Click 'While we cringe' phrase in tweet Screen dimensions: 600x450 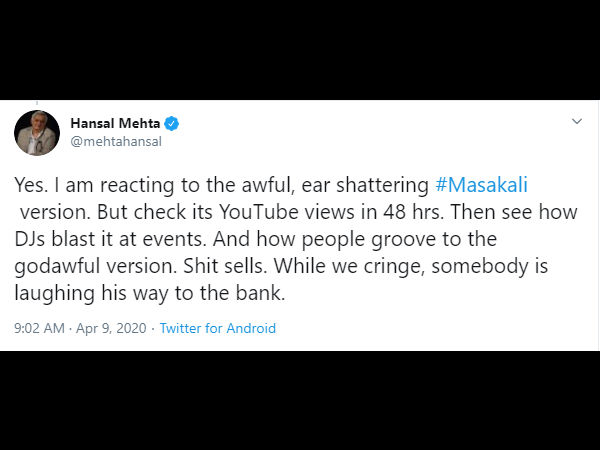(x=350, y=266)
